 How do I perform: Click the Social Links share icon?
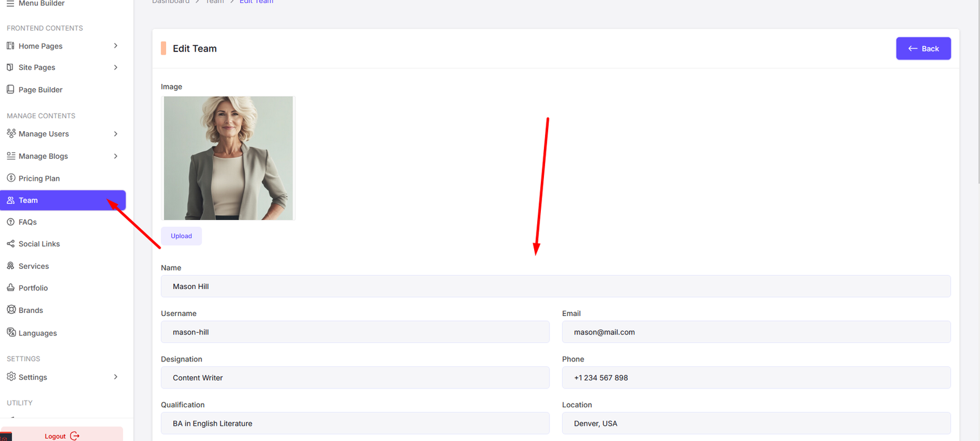pos(10,244)
